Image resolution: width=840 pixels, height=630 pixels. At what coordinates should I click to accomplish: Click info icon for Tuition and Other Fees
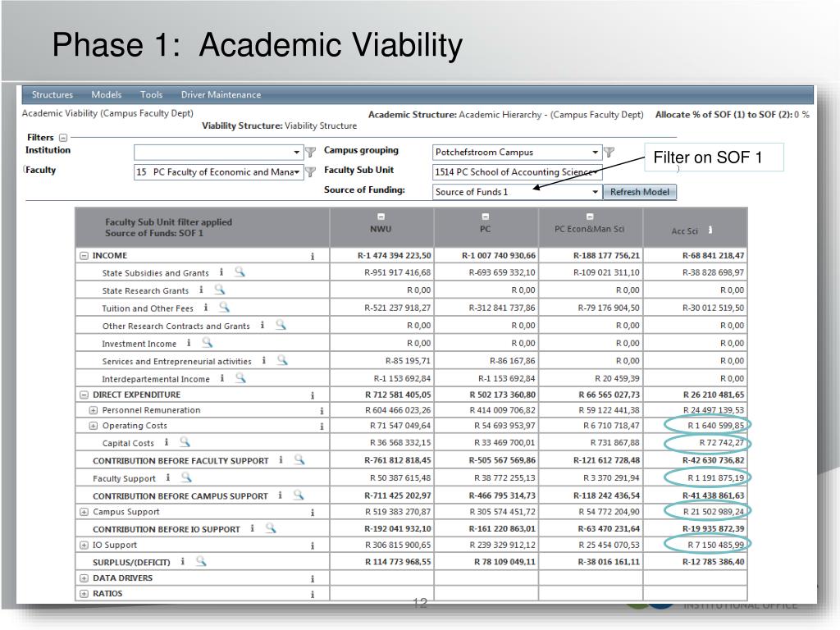coord(206,308)
